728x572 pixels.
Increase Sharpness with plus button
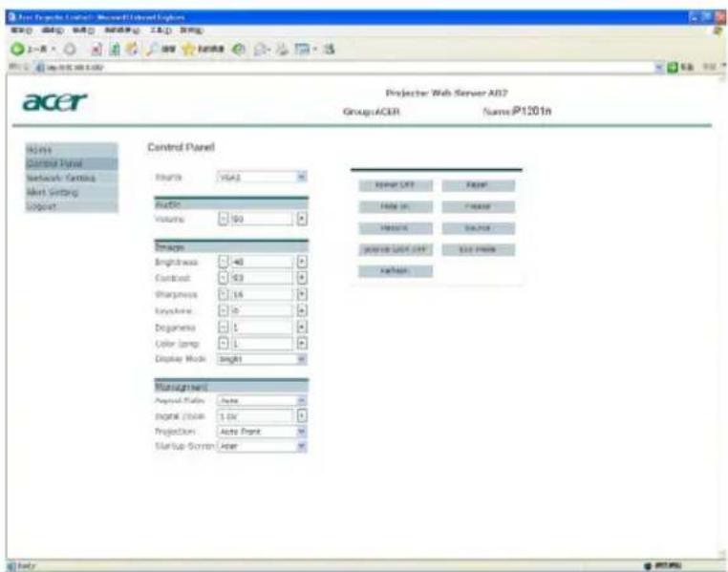302,294
